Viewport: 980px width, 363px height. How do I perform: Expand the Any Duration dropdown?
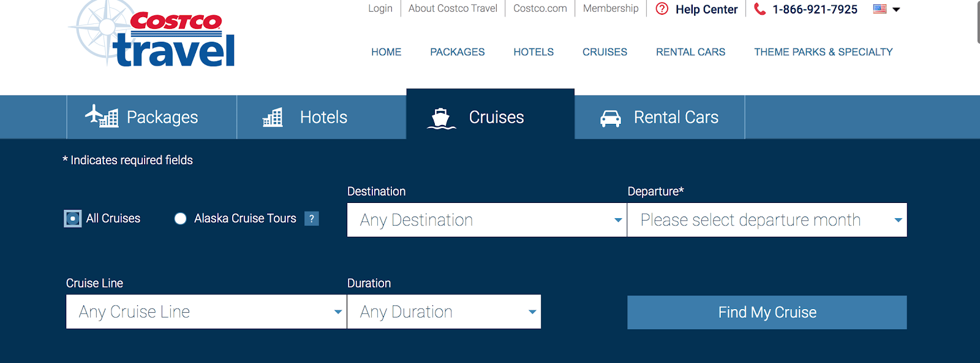(443, 312)
